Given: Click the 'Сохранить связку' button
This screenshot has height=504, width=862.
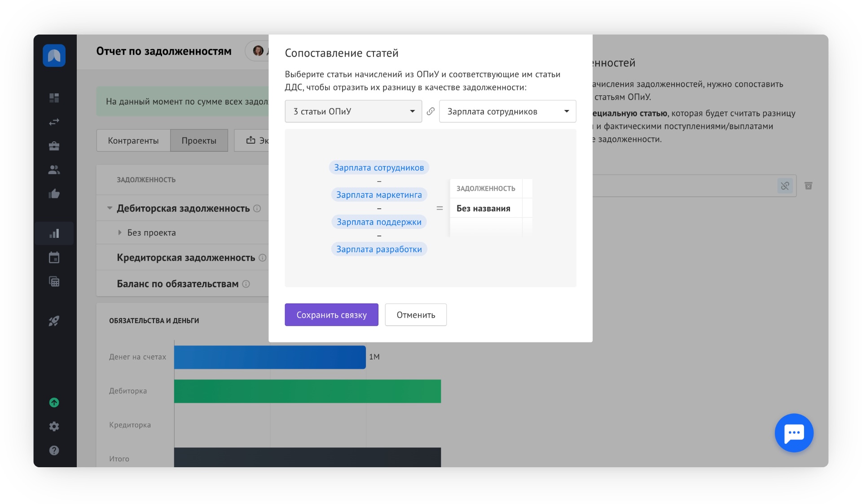Looking at the screenshot, I should (x=331, y=315).
